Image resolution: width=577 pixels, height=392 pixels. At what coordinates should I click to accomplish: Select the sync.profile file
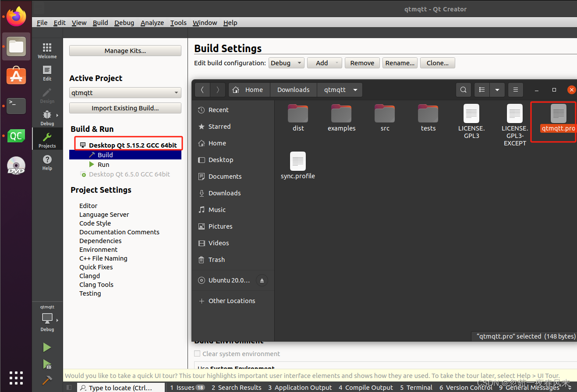[298, 166]
